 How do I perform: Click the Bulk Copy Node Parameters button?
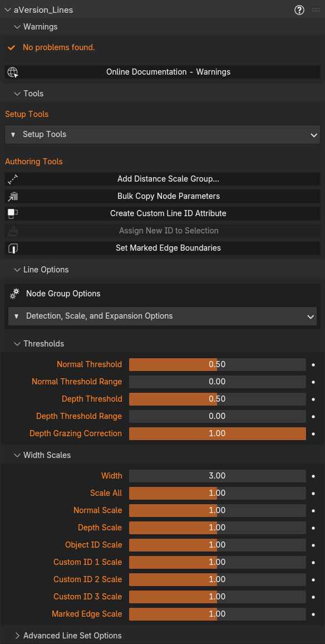tap(162, 196)
